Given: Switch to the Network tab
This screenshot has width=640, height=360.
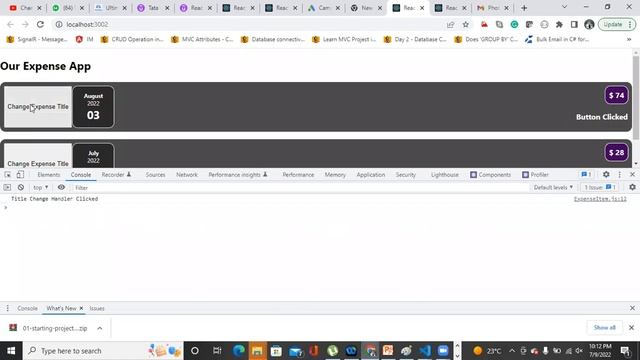Looking at the screenshot, I should tap(187, 175).
